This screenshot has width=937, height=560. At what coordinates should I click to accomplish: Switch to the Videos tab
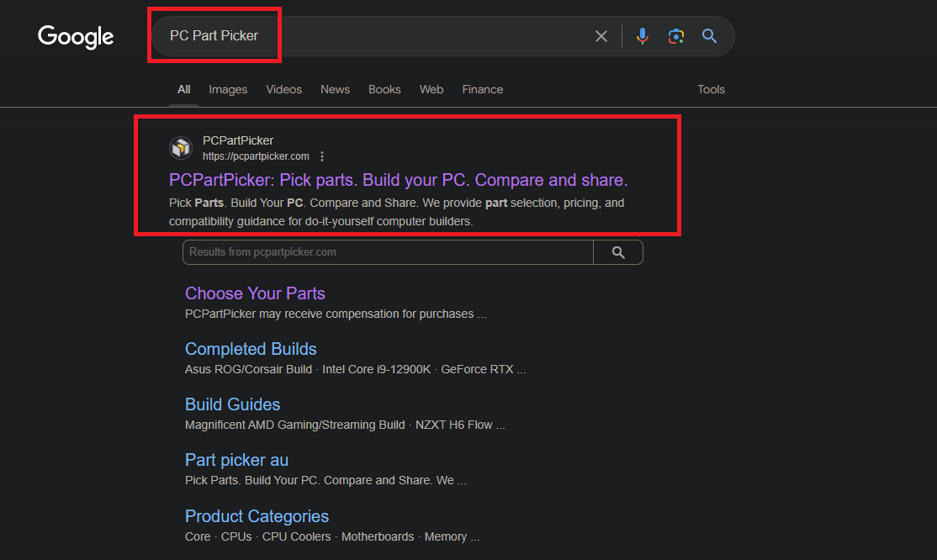click(x=283, y=89)
